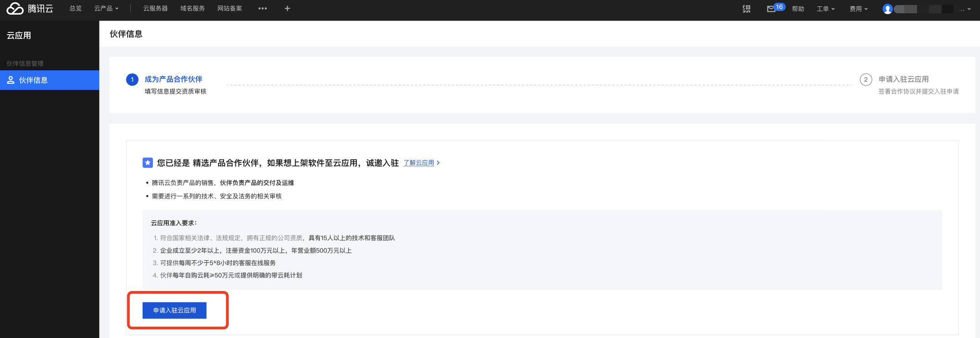The height and width of the screenshot is (338, 980).
Task: Open the message mail icon
Action: 771,9
